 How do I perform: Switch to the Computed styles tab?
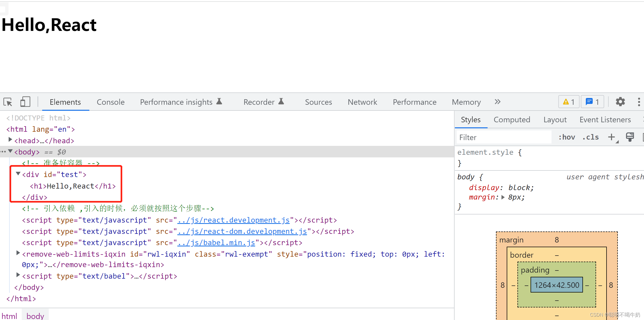[x=511, y=119]
